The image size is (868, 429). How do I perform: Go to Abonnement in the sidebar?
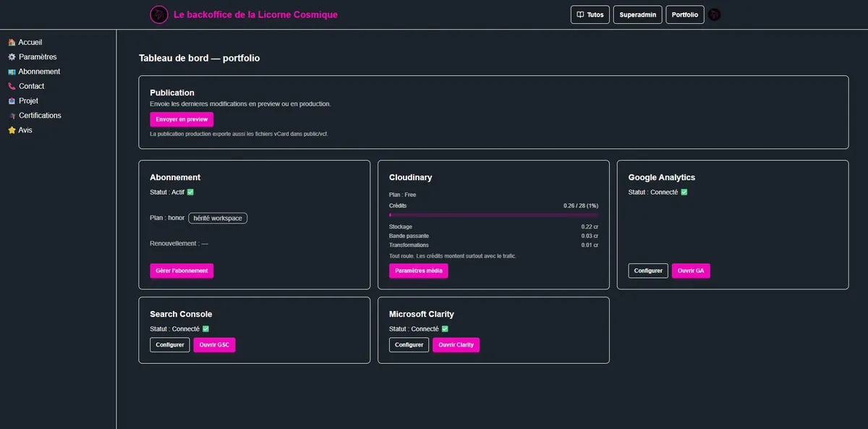(39, 72)
